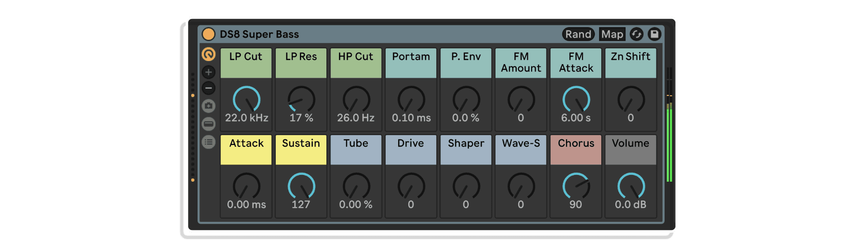The width and height of the screenshot is (868, 249).
Task: Click the Tube knob
Action: [356, 186]
